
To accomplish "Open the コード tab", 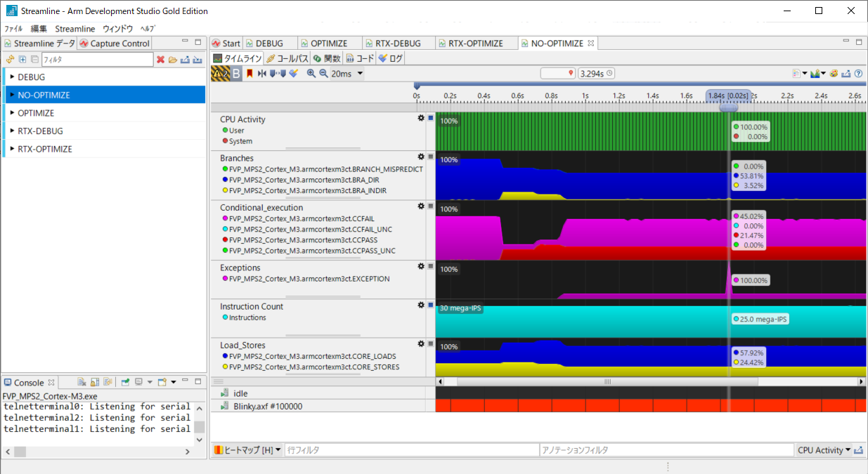I will pos(360,58).
